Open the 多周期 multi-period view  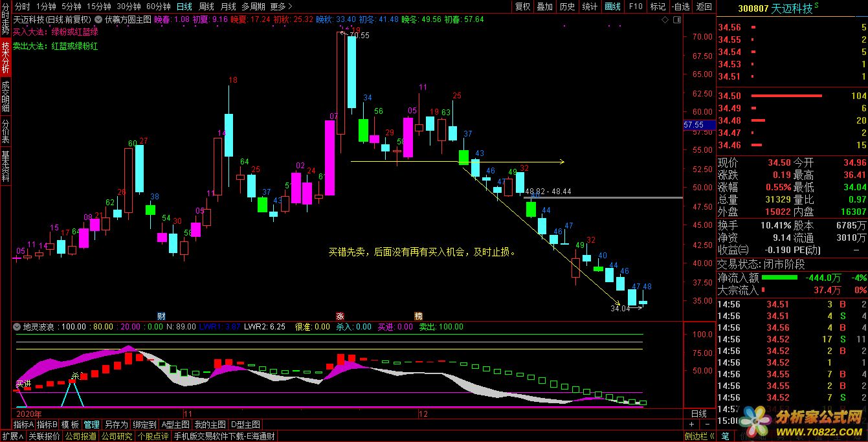point(254,6)
